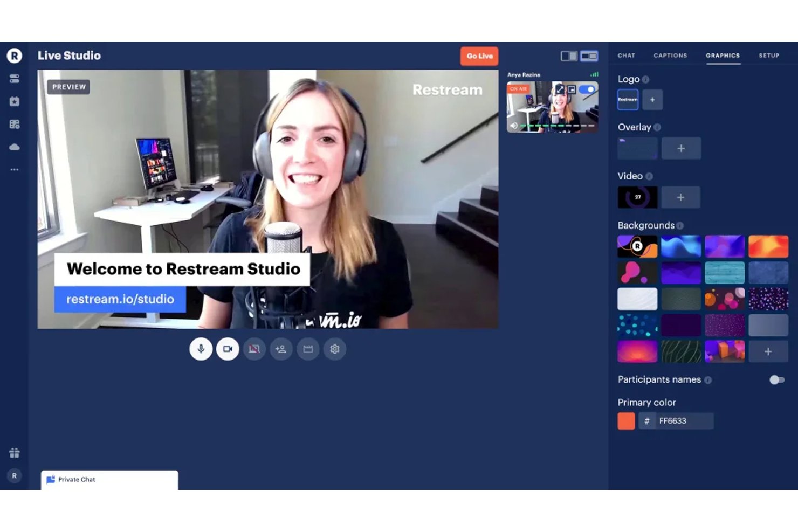Add a new logo with plus button
This screenshot has height=532, width=798.
click(x=652, y=100)
